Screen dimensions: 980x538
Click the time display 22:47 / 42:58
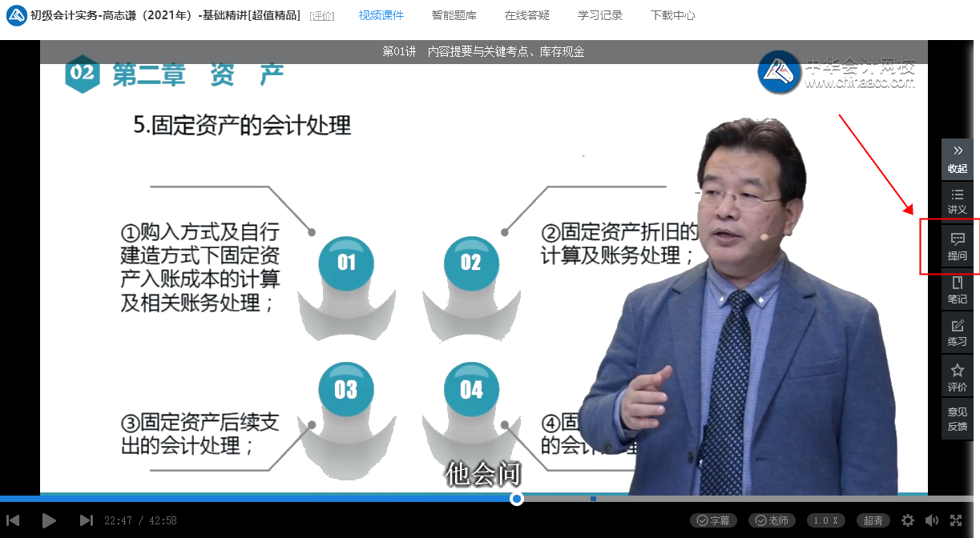click(x=140, y=520)
